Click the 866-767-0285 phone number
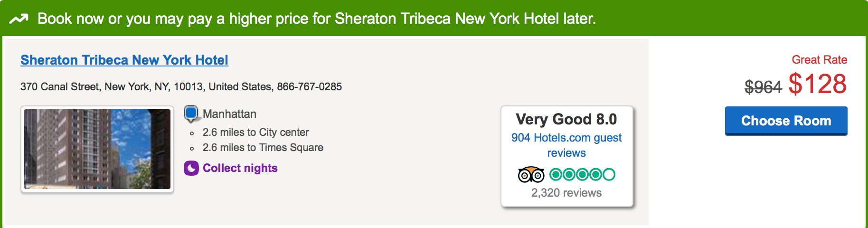Image resolution: width=868 pixels, height=228 pixels. point(309,87)
